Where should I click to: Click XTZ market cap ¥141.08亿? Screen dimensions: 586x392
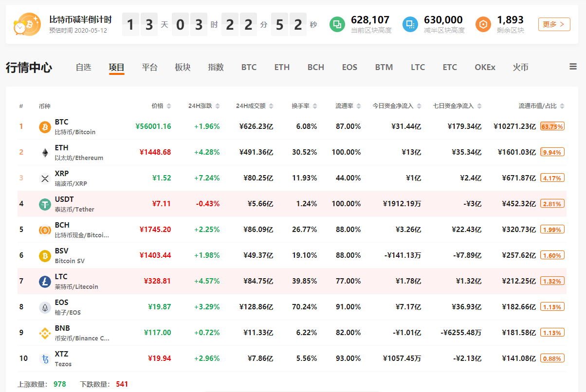pos(519,358)
